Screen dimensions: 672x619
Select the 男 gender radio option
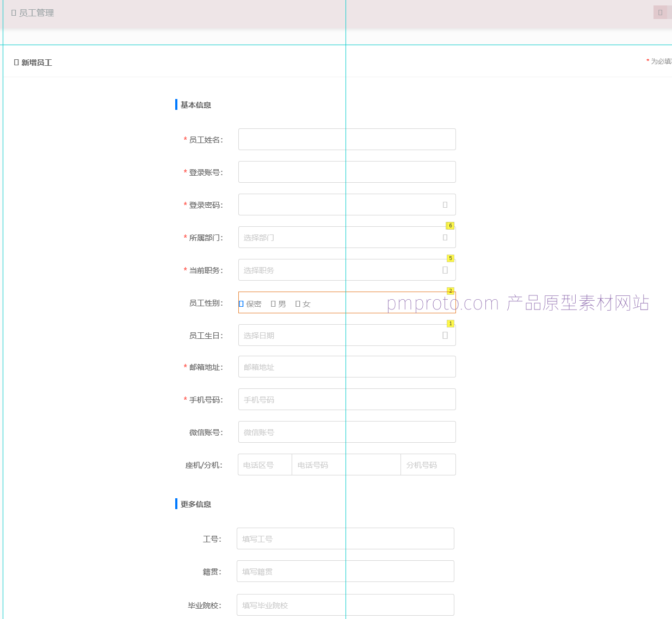click(x=274, y=304)
